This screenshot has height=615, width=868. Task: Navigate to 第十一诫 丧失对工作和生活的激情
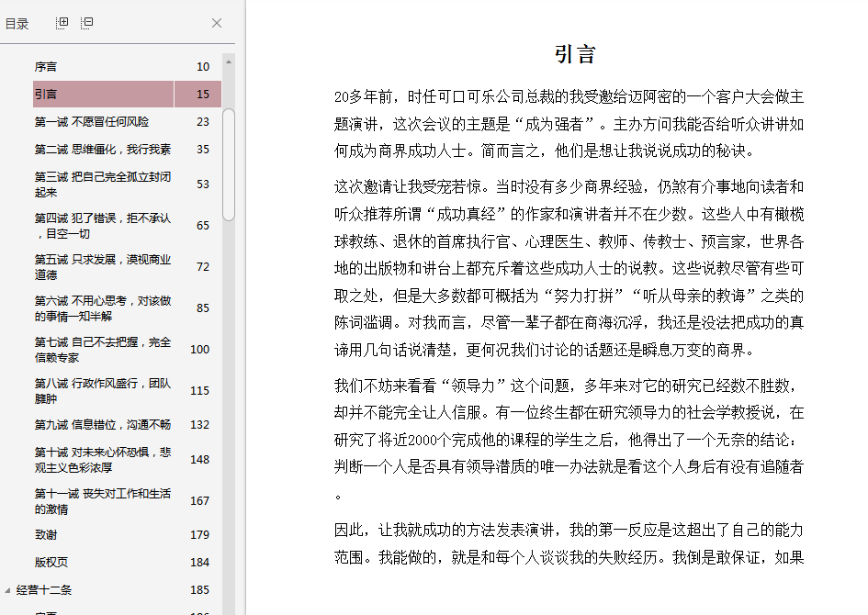pos(102,501)
